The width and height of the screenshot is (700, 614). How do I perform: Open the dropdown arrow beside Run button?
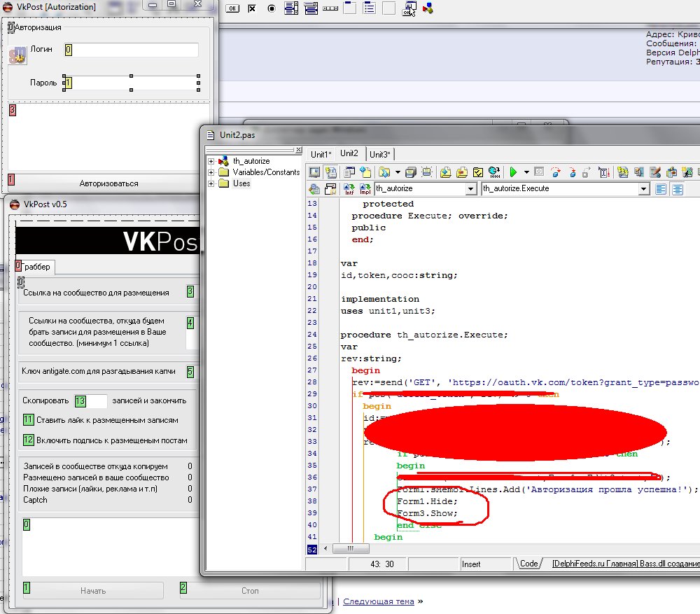click(x=526, y=172)
